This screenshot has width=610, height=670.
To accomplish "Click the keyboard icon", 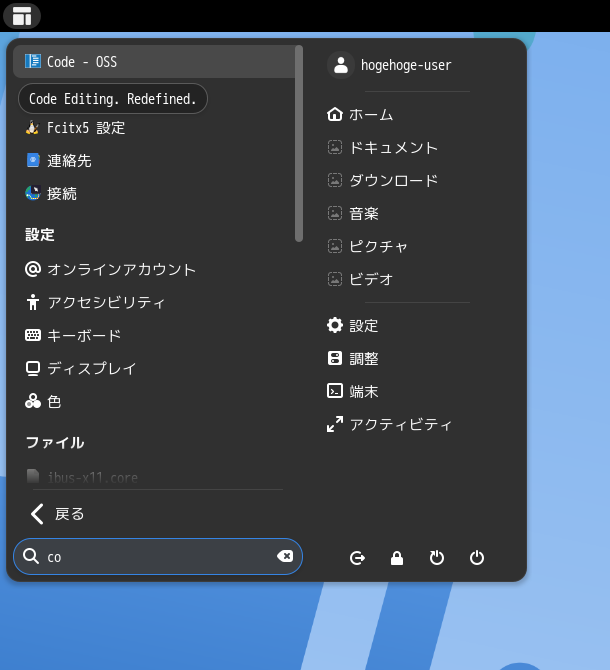I will point(33,335).
